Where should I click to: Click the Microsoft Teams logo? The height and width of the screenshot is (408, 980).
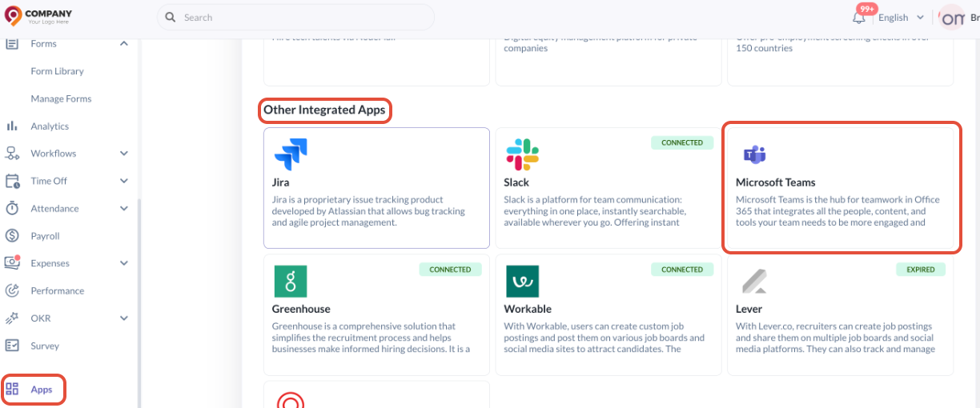(x=753, y=154)
